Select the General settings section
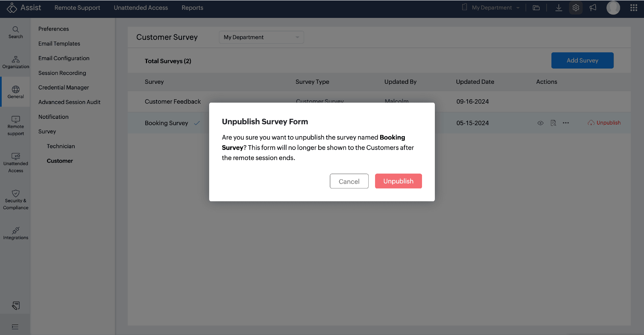Image resolution: width=644 pixels, height=335 pixels. [x=16, y=92]
